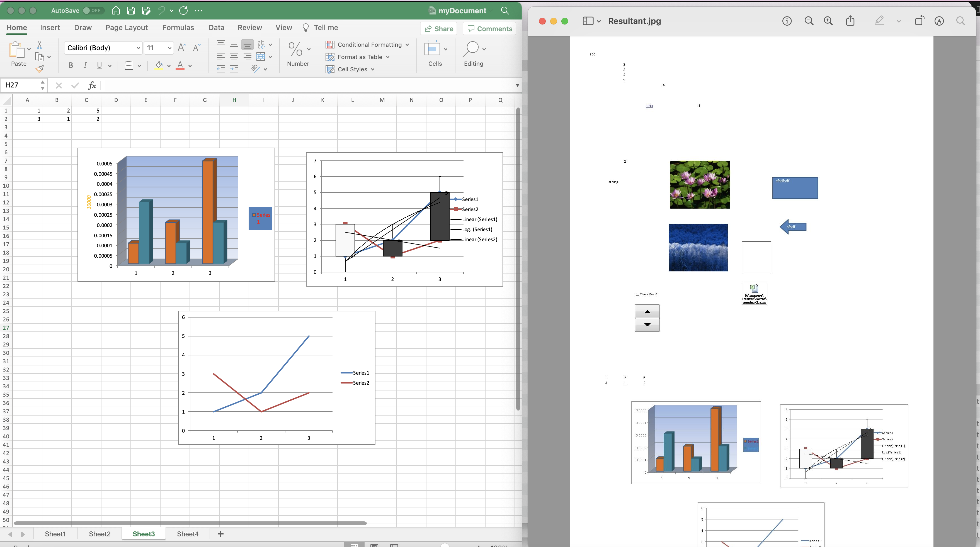Select the Formulas menu tab
Screen dimensions: 980x547
[x=178, y=28]
